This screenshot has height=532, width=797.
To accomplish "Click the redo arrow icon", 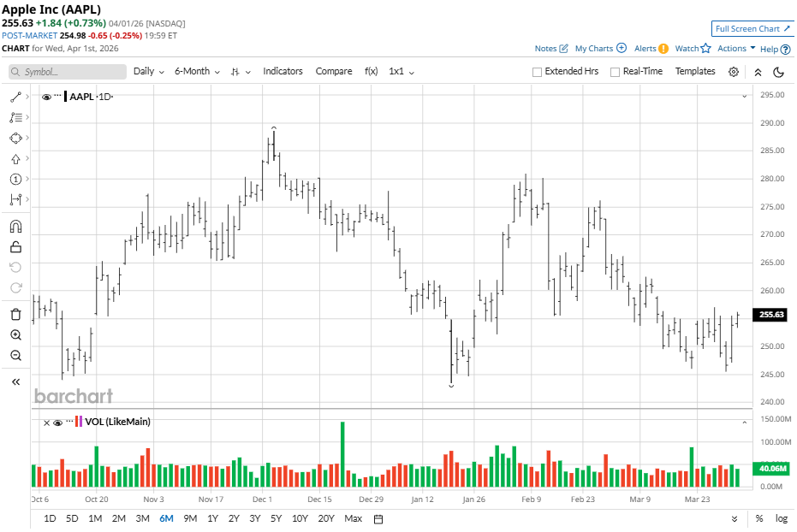I will tap(15, 288).
